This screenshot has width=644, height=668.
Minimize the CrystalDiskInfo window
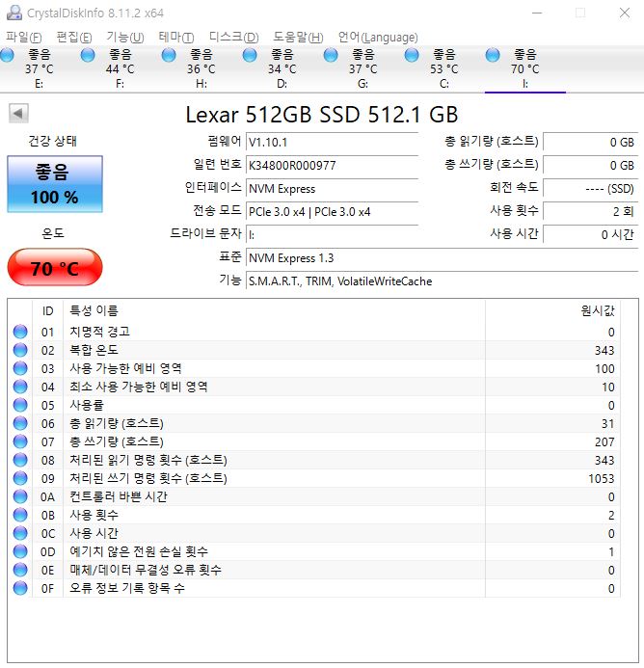click(537, 13)
